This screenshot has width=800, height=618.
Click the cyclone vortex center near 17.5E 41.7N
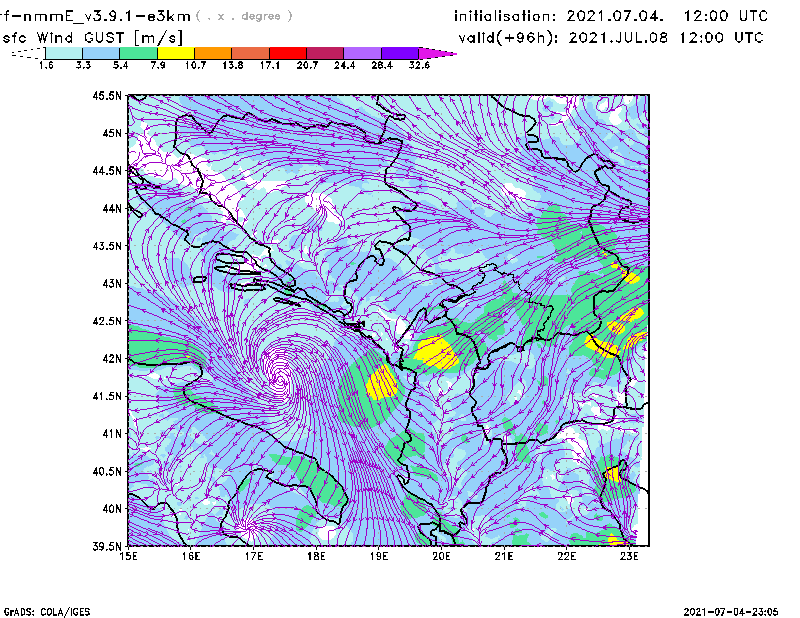(280, 380)
